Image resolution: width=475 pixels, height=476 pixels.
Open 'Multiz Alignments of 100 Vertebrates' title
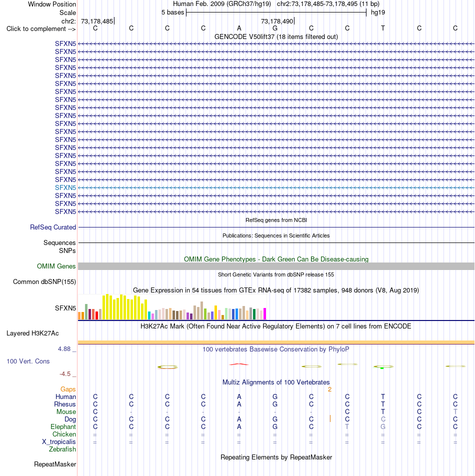(276, 382)
